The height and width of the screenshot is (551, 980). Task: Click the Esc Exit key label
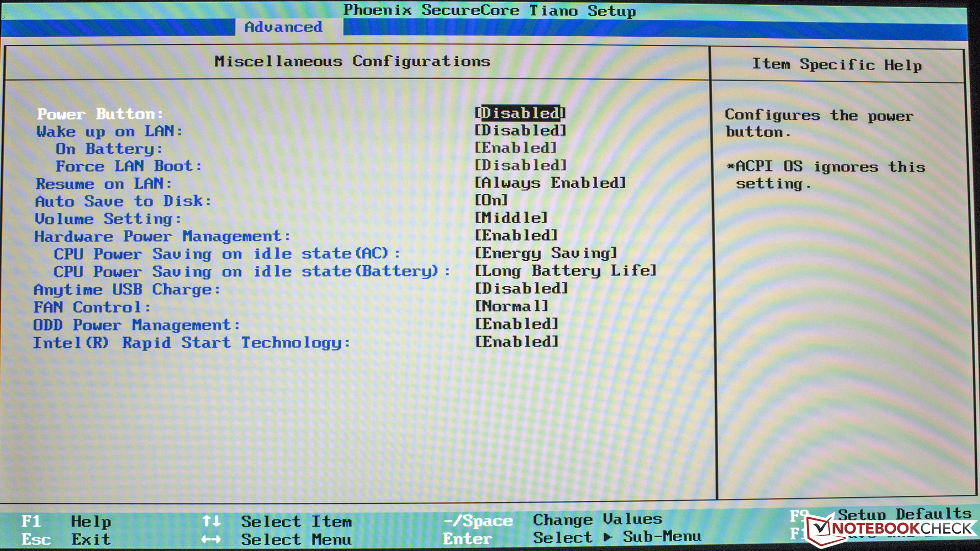coord(36,539)
